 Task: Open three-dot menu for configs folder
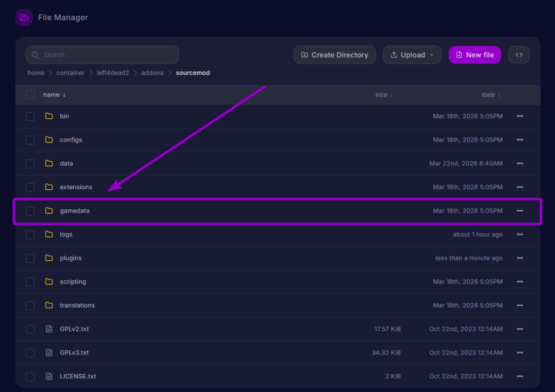[520, 140]
